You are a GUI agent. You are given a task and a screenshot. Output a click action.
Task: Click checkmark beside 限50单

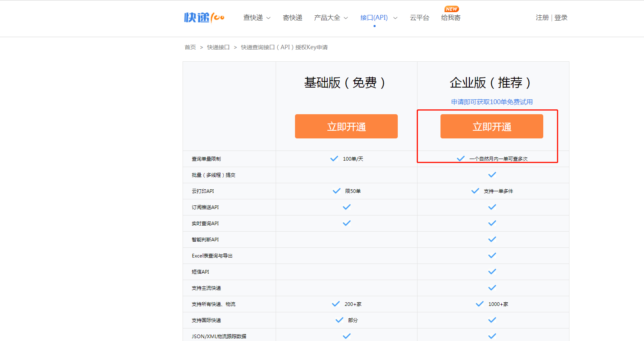337,191
